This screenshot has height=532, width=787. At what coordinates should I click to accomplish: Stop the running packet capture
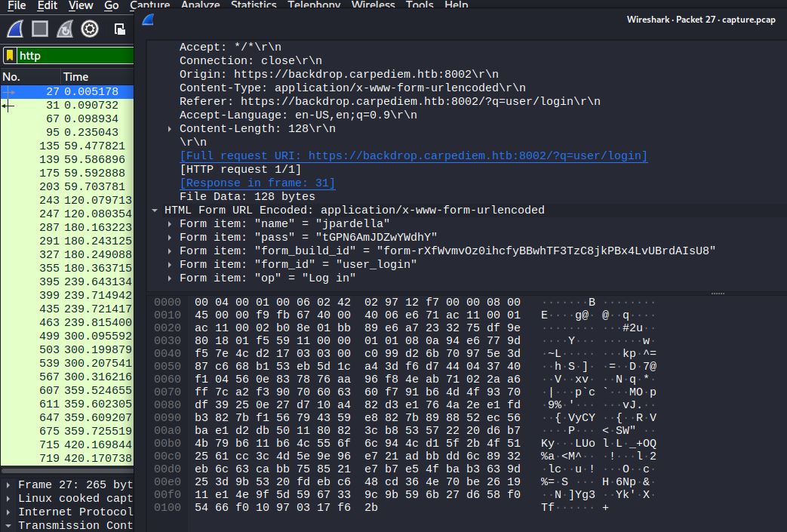point(40,29)
